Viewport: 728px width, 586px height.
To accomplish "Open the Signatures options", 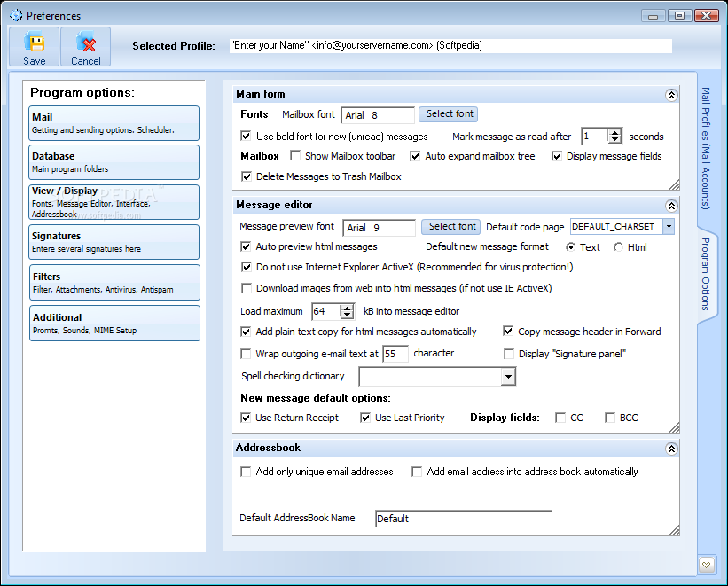I will (114, 242).
